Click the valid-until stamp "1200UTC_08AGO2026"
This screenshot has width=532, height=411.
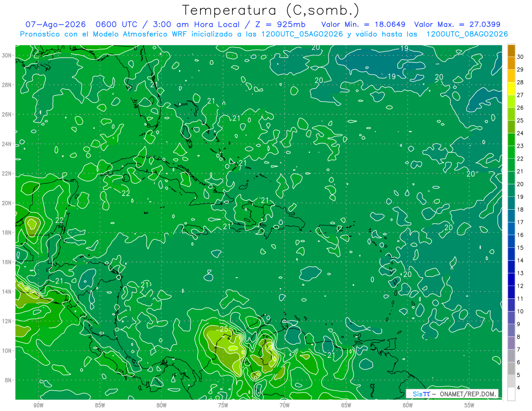pyautogui.click(x=466, y=34)
